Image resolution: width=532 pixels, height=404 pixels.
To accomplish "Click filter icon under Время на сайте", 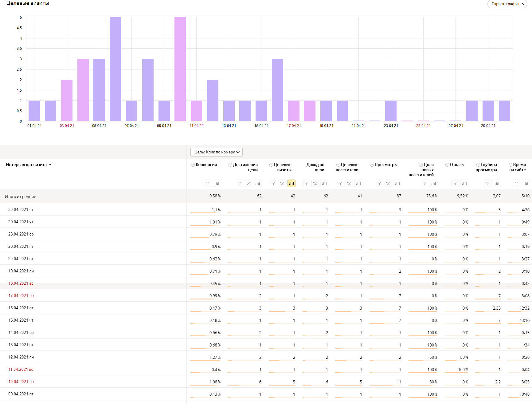I will point(517,184).
